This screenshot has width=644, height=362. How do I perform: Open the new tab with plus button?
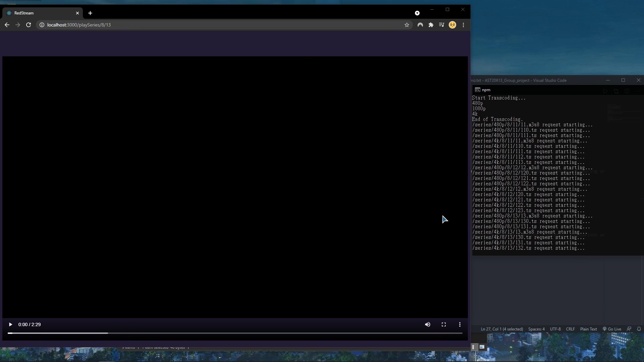(x=90, y=13)
